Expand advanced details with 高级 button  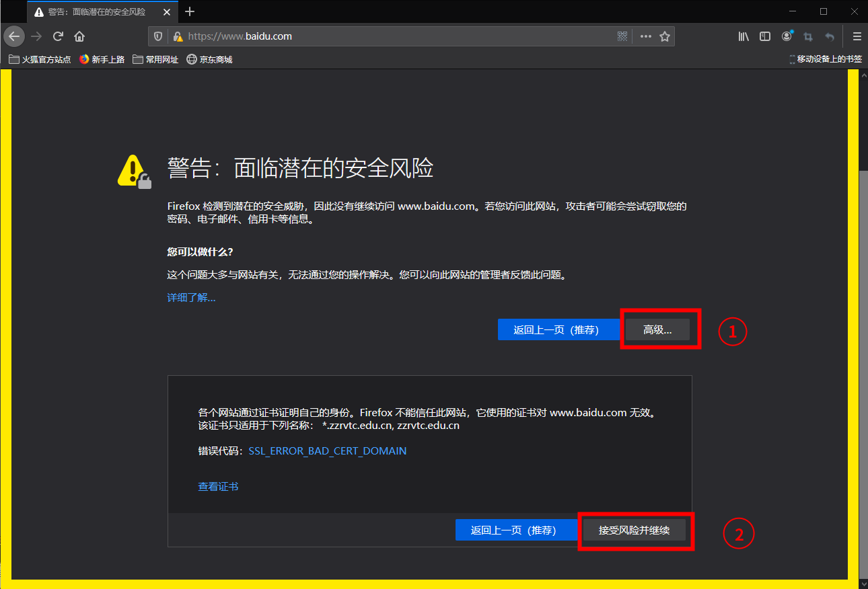(x=657, y=329)
